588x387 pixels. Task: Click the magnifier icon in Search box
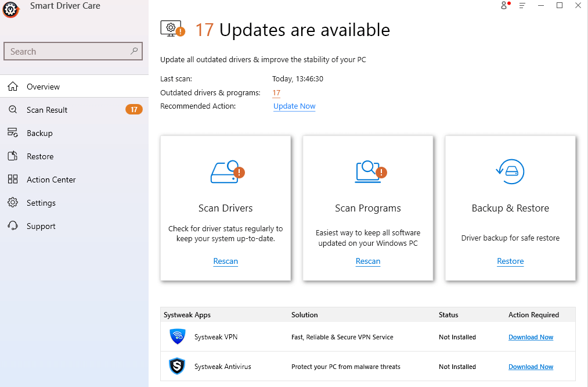(x=134, y=51)
